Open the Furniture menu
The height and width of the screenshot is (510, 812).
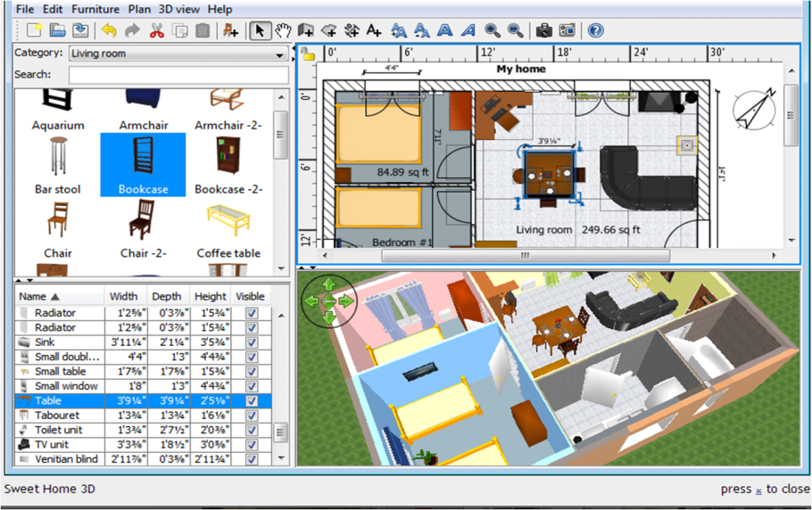[95, 9]
